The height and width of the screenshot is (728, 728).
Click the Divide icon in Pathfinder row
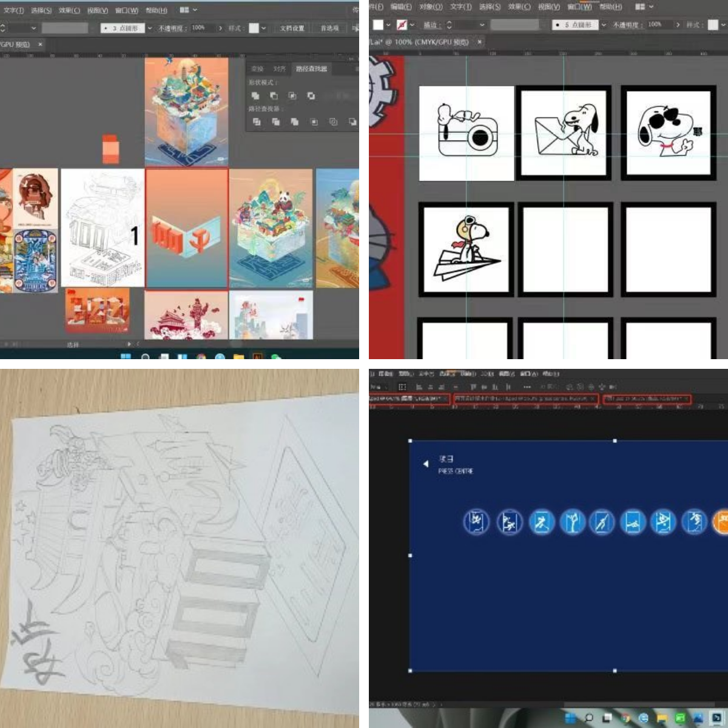(x=257, y=122)
